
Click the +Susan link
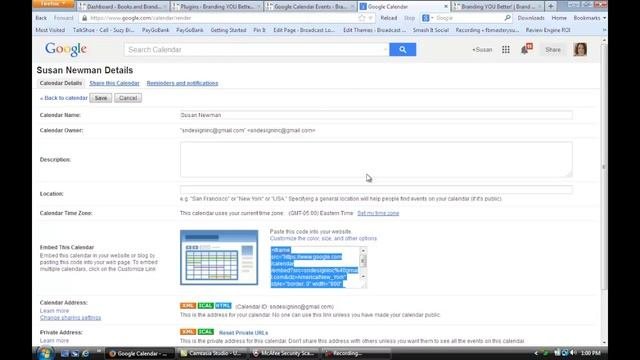pos(482,49)
